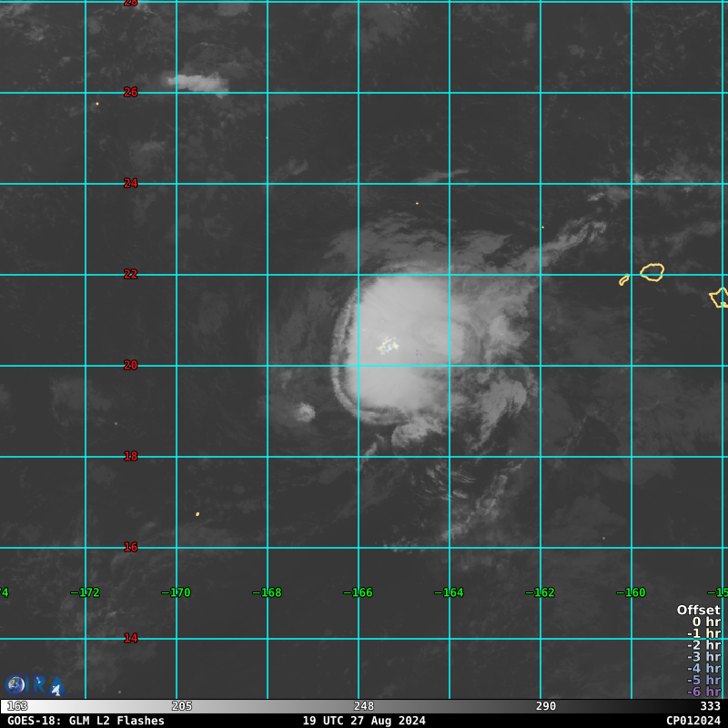Click the yellow flash marker near -170 longitude

tap(197, 514)
